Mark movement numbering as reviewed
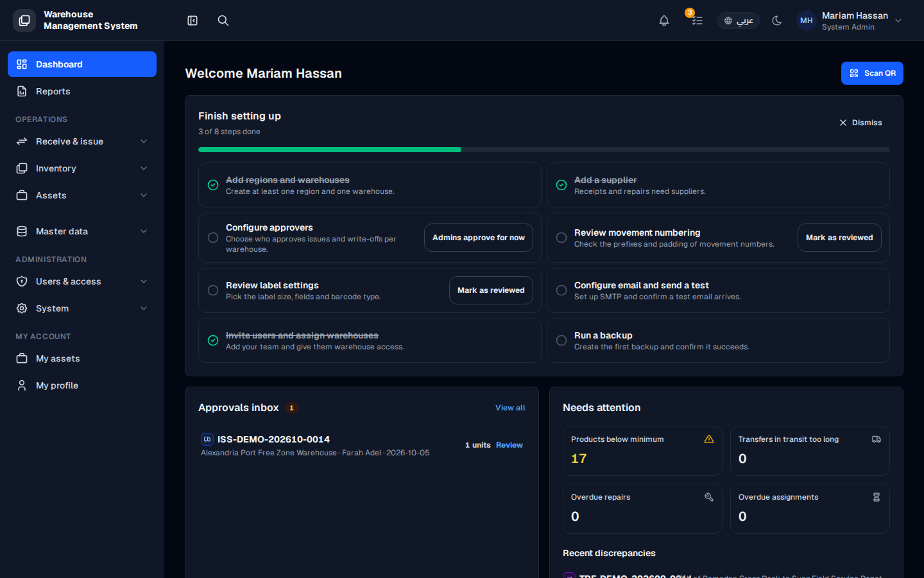The image size is (924, 578). point(839,238)
